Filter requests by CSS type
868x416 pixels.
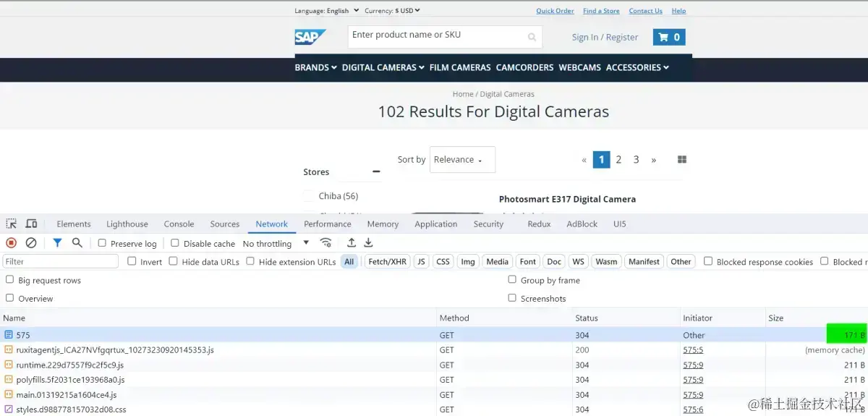point(443,262)
